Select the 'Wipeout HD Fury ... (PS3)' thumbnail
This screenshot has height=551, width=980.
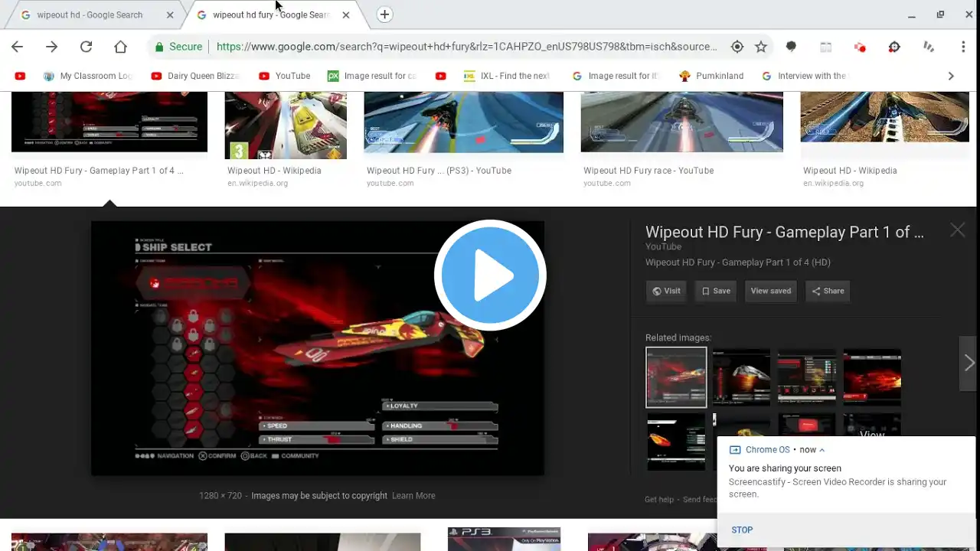pos(463,122)
